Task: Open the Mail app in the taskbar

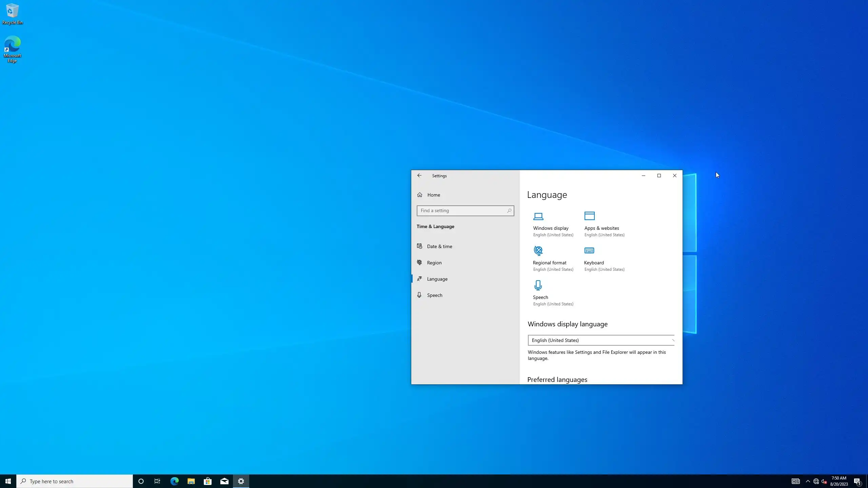Action: (x=224, y=481)
